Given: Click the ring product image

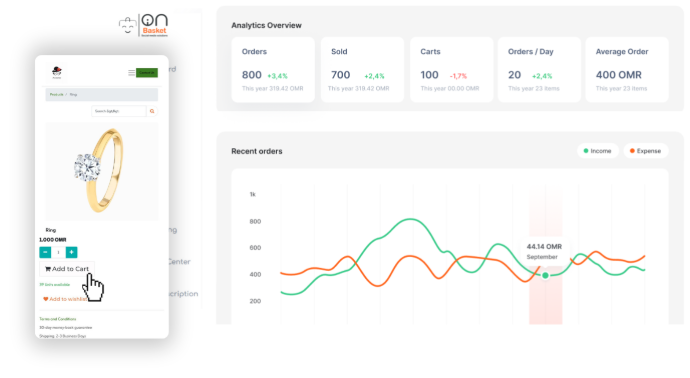Looking at the screenshot, I should click(x=102, y=171).
